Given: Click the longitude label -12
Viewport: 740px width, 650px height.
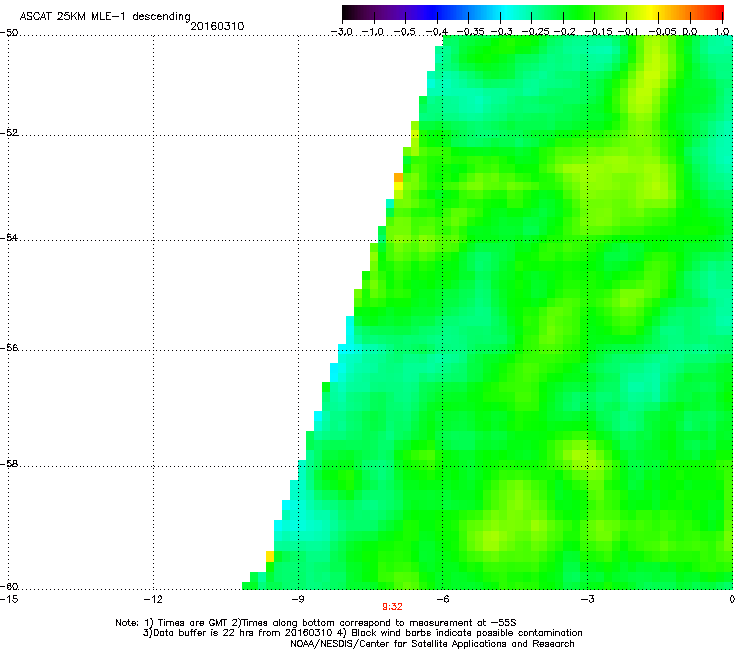Looking at the screenshot, I should (x=153, y=599).
